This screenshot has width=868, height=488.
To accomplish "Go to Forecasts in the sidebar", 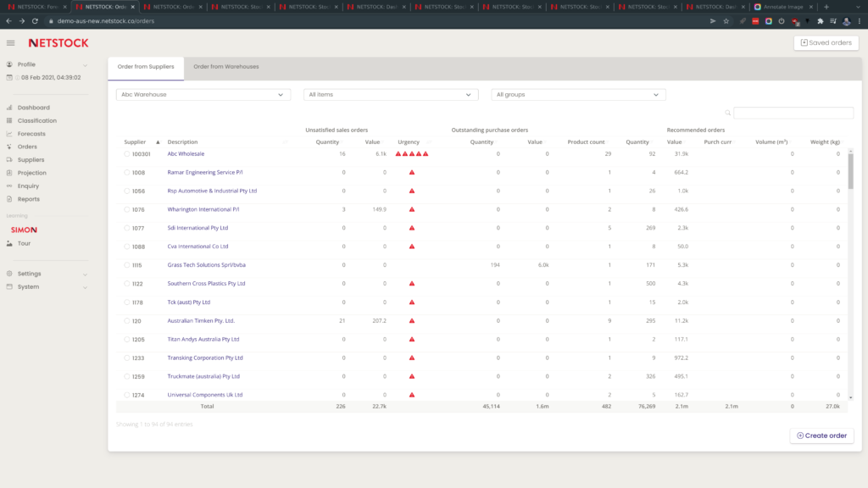I will tap(31, 134).
